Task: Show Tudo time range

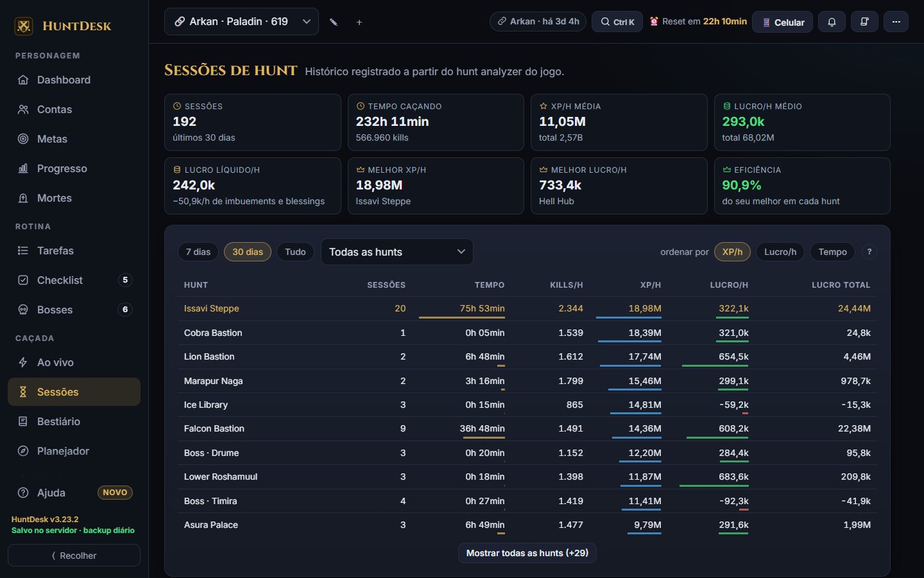Action: point(295,252)
